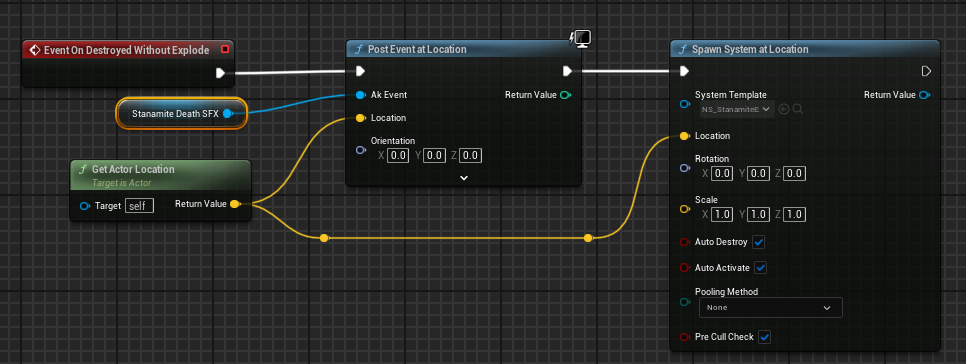Screen dimensions: 966x364
Task: Select the Spawn System at Location title
Action: [750, 49]
